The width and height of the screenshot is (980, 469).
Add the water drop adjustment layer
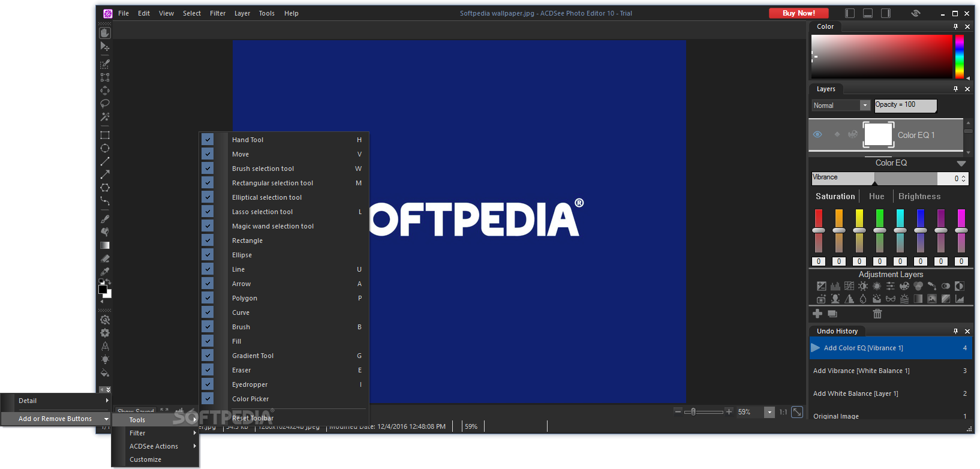pyautogui.click(x=863, y=299)
